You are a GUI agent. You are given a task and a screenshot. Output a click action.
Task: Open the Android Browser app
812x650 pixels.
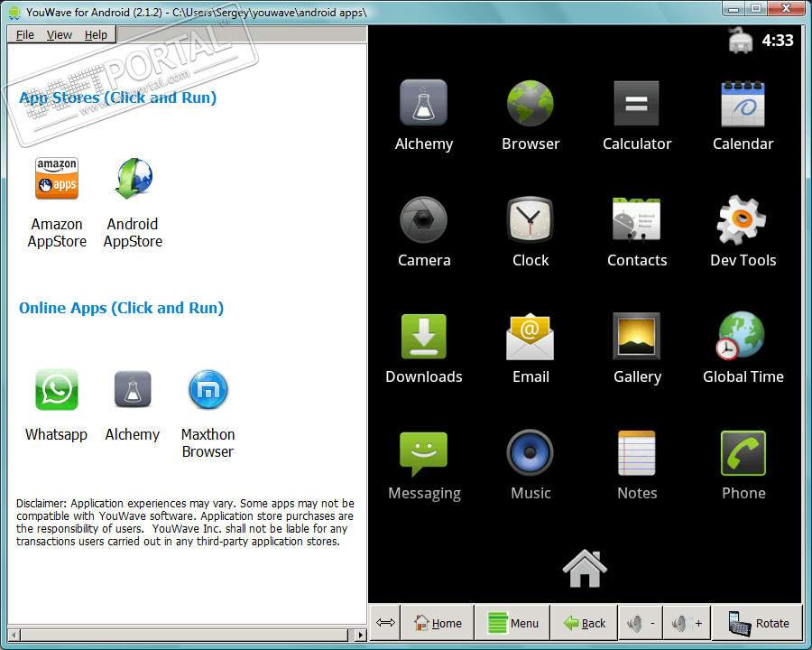pyautogui.click(x=531, y=103)
